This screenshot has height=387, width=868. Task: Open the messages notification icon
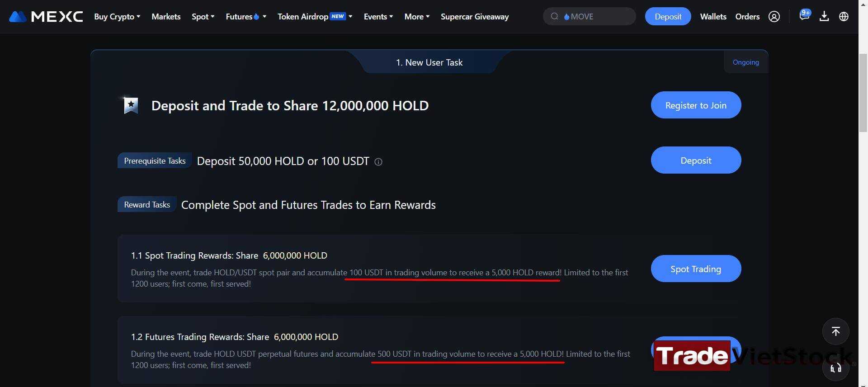804,15
